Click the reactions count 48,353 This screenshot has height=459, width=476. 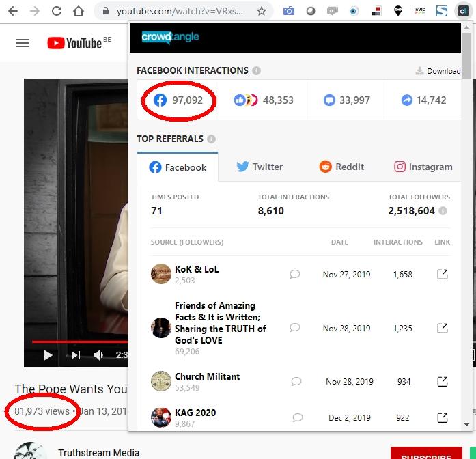(x=264, y=100)
